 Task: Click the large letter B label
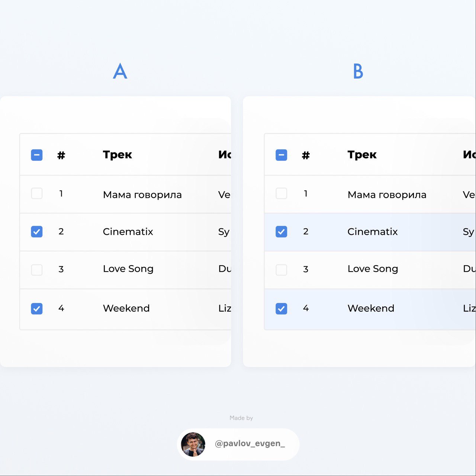tap(358, 71)
